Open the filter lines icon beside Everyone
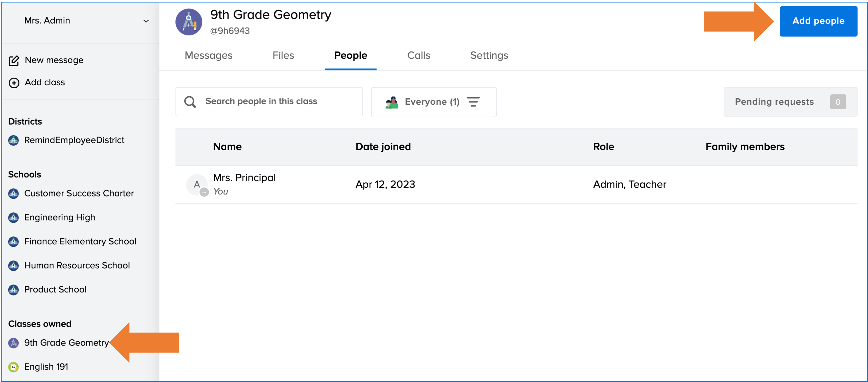The width and height of the screenshot is (868, 382). (473, 102)
